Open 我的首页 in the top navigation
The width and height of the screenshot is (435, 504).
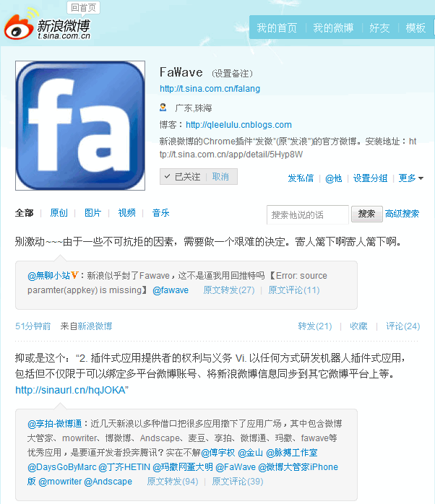(x=277, y=28)
